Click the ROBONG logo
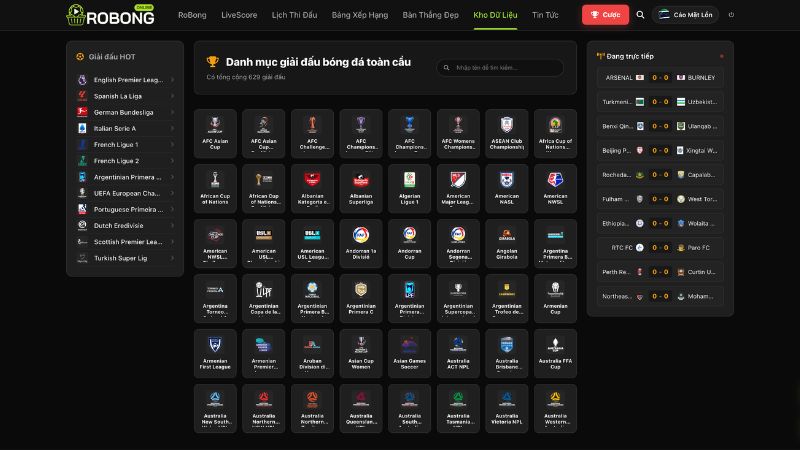This screenshot has height=450, width=800. pyautogui.click(x=110, y=15)
